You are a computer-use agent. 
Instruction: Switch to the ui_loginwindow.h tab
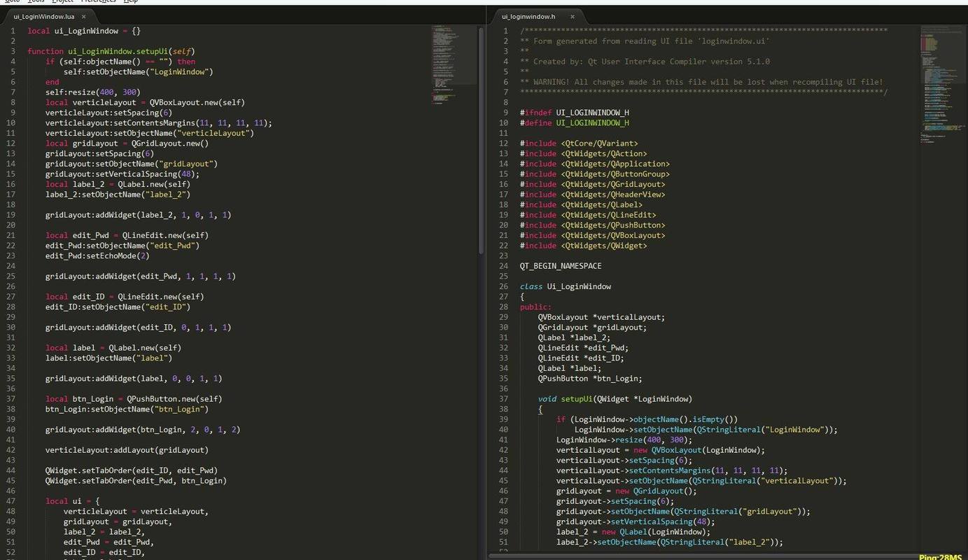528,16
